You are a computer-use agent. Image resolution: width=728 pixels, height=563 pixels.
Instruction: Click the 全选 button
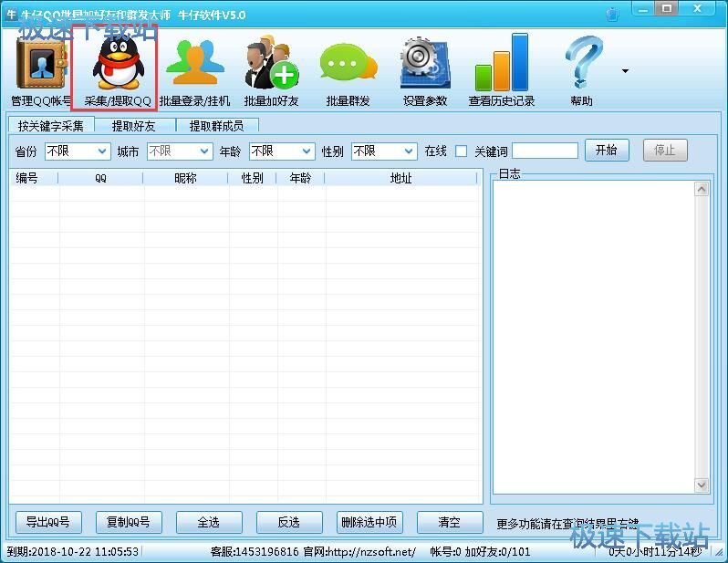[209, 522]
